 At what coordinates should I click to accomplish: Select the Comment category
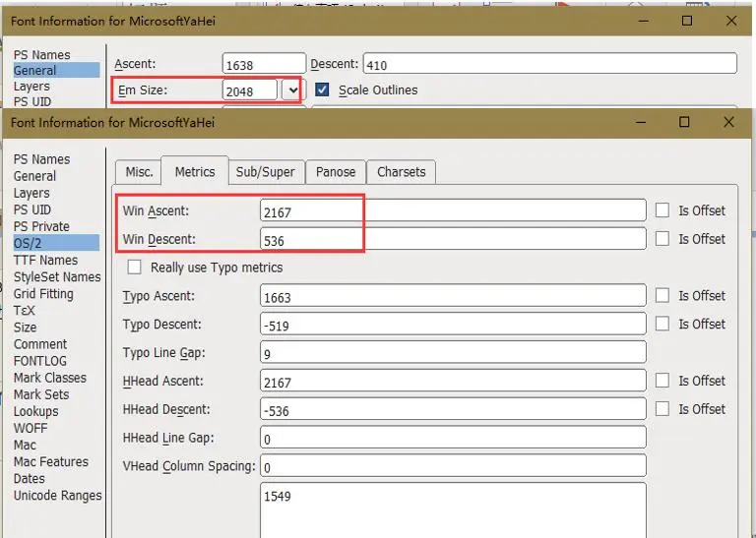point(40,344)
